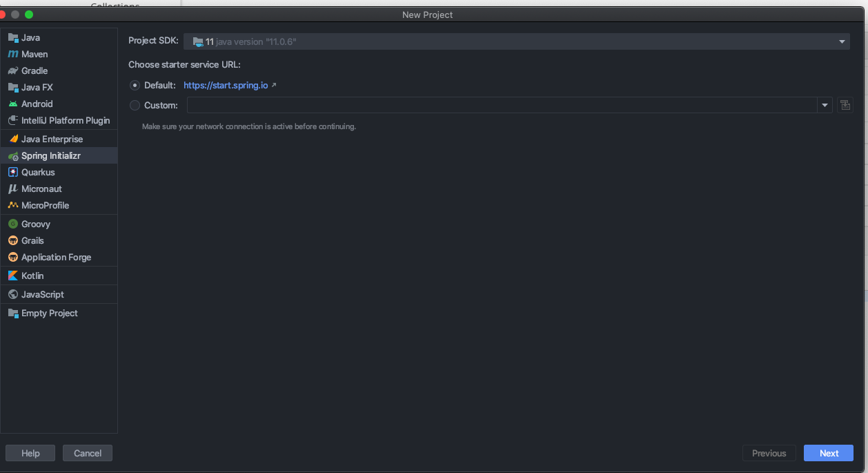Click the Kotlin logo icon
868x473 pixels.
pyautogui.click(x=13, y=276)
